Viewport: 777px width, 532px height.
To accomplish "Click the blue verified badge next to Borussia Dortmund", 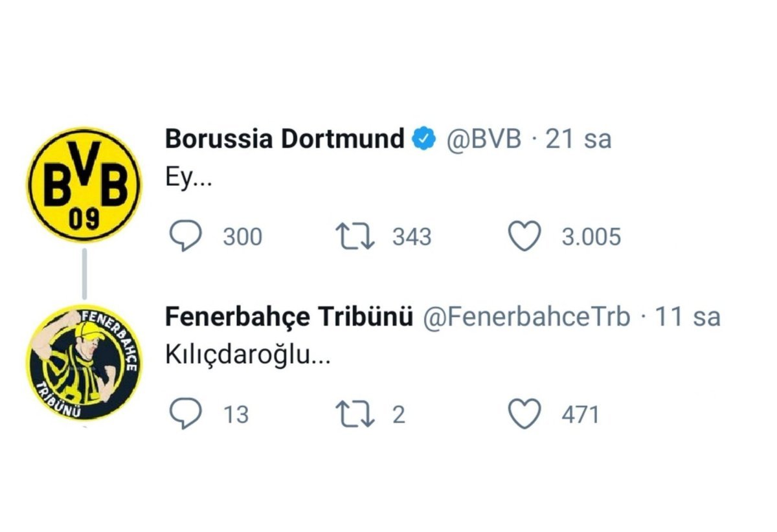I will click(425, 139).
